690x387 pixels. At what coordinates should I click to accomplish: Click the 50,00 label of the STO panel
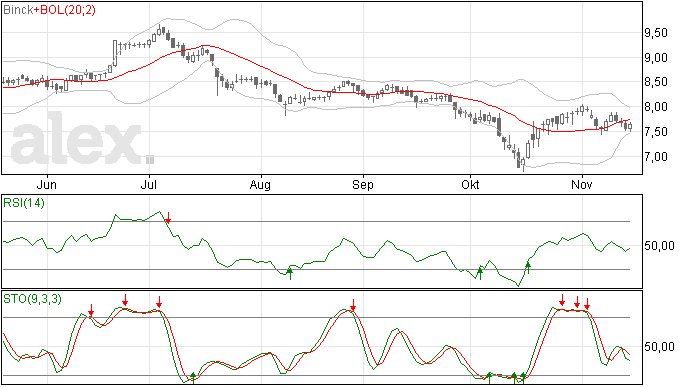(x=659, y=347)
